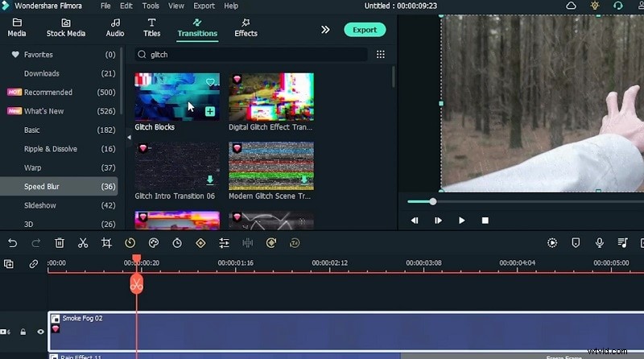Click the microphone voiceover record icon
The image size is (644, 359).
click(x=599, y=242)
